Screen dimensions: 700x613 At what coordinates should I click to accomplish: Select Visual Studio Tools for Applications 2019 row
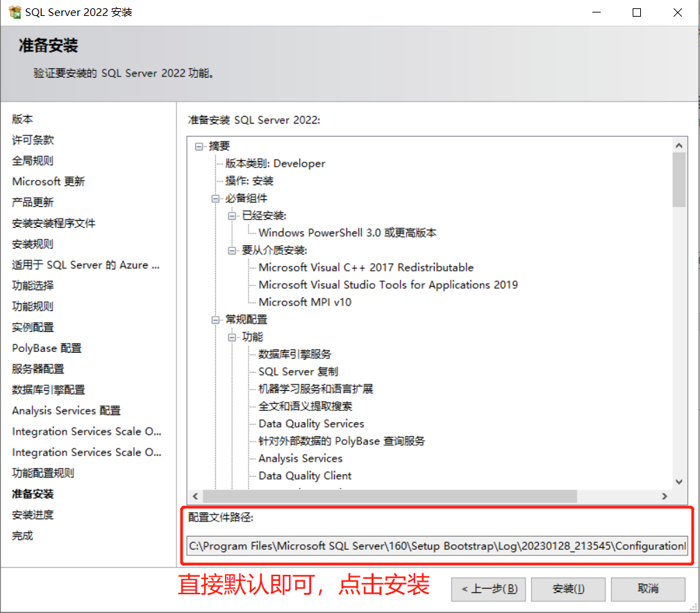(388, 285)
